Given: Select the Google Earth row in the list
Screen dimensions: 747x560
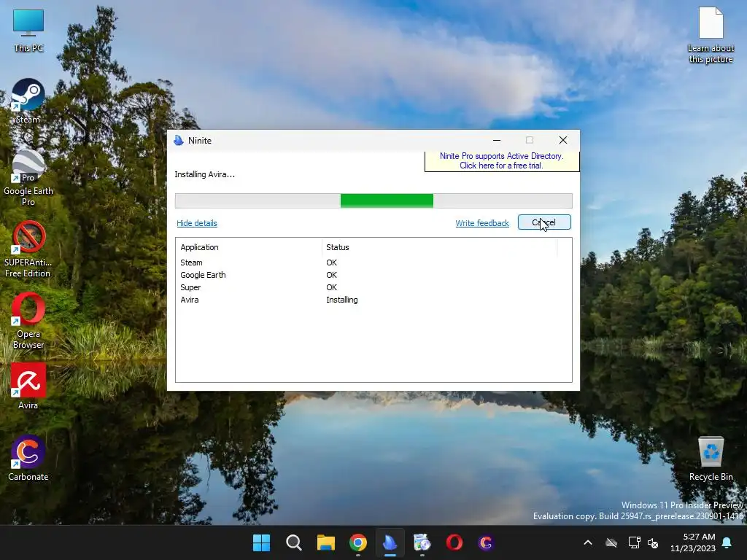Looking at the screenshot, I should pos(373,275).
